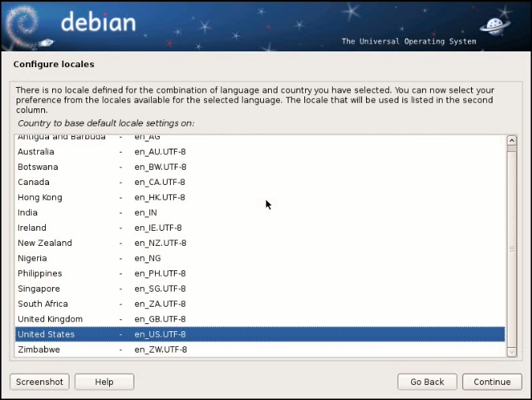
Task: Select Hong Kong locale row
Action: pos(260,198)
